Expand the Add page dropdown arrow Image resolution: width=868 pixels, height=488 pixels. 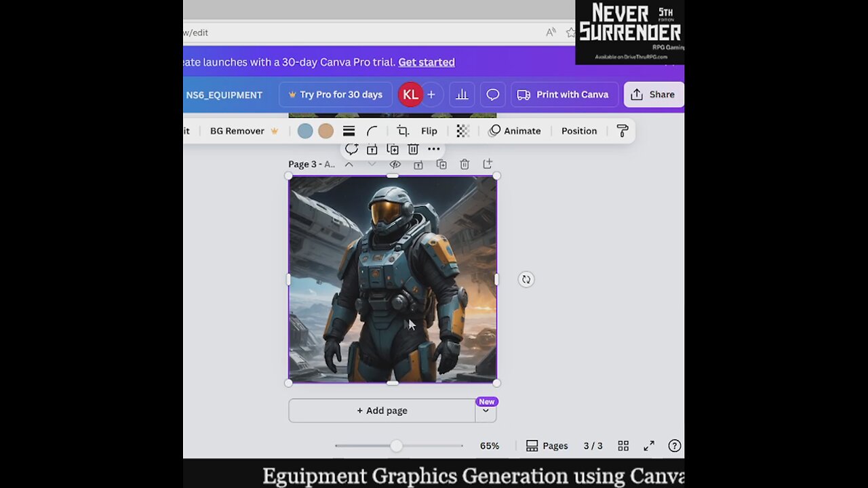click(x=486, y=411)
